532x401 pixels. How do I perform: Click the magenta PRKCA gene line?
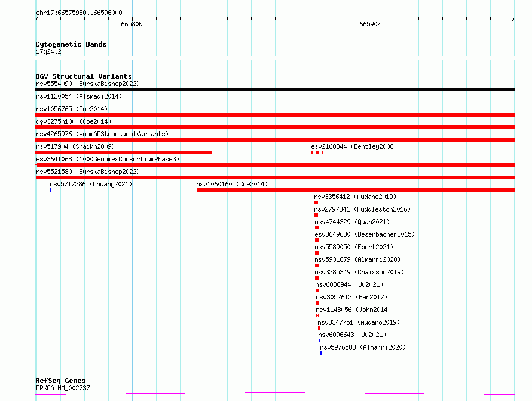(275, 394)
